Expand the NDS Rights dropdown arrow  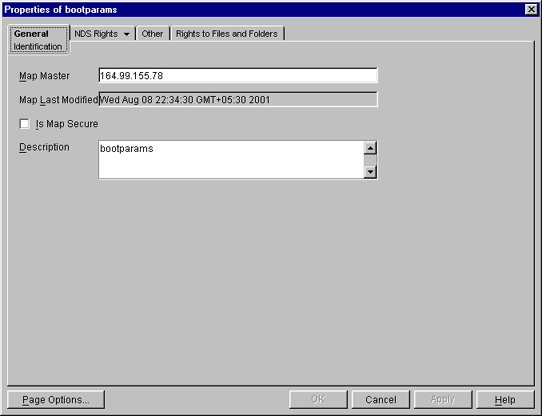click(x=127, y=34)
